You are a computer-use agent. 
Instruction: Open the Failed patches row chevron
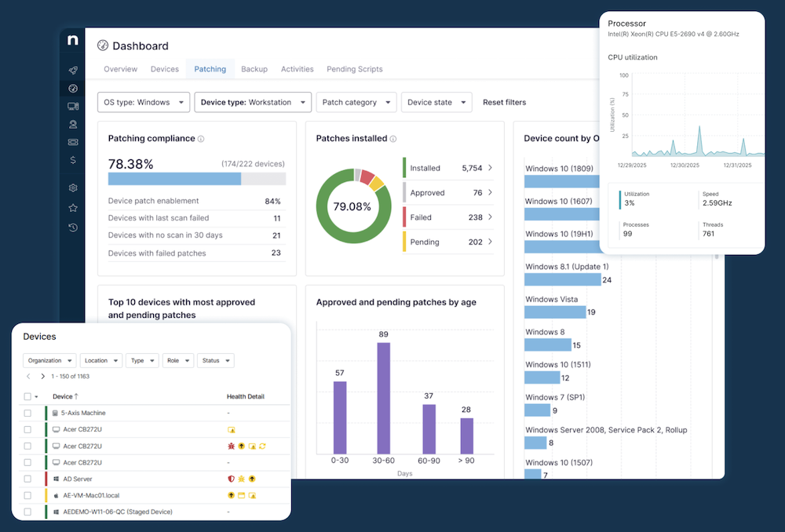(490, 217)
